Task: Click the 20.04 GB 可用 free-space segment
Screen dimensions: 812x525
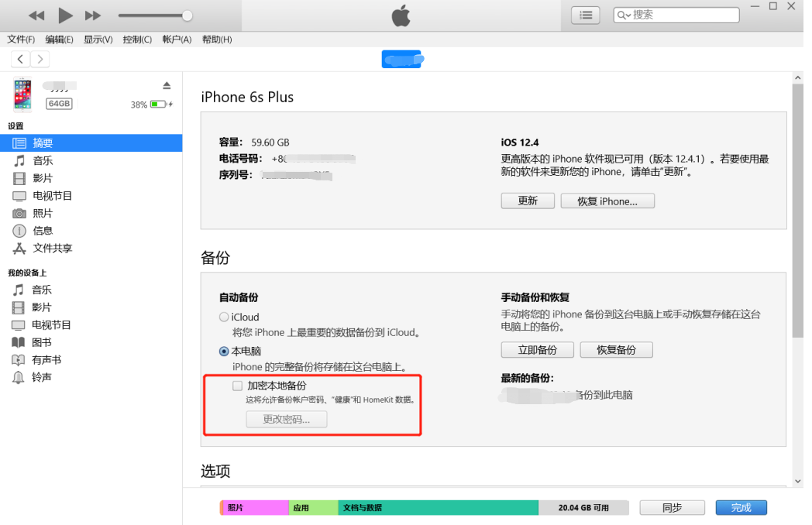Action: click(583, 508)
